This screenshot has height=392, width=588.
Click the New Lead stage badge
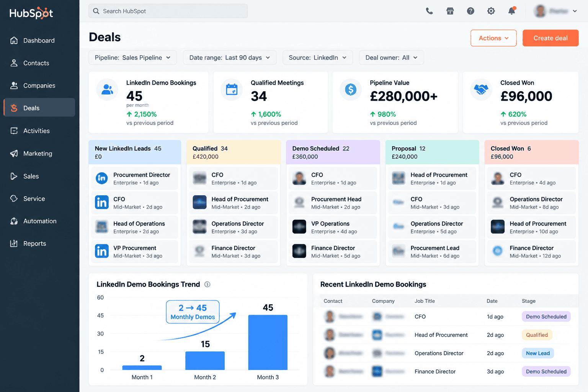click(x=537, y=353)
